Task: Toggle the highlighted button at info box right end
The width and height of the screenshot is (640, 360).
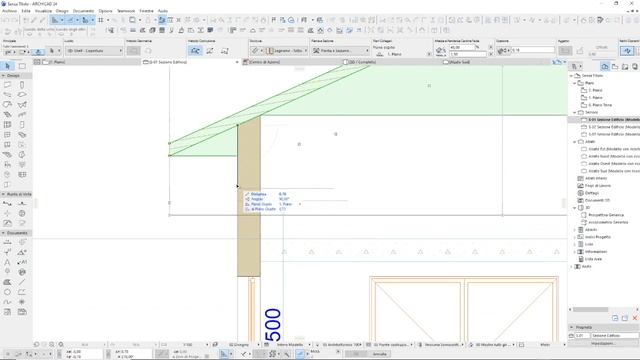Action: [x=627, y=51]
